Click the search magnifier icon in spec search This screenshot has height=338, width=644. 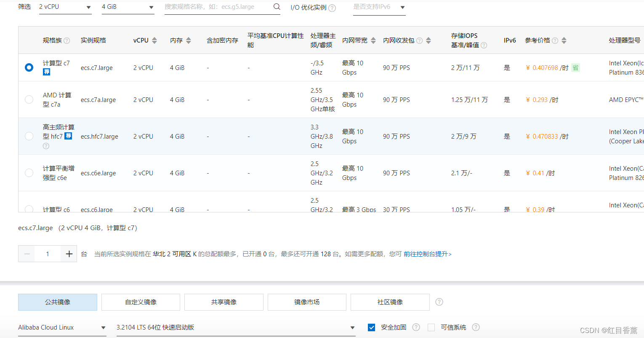[x=277, y=7]
